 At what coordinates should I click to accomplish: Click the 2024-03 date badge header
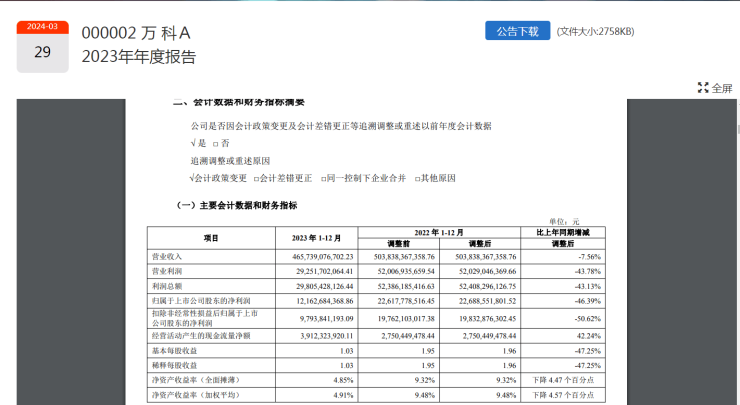tap(42, 27)
